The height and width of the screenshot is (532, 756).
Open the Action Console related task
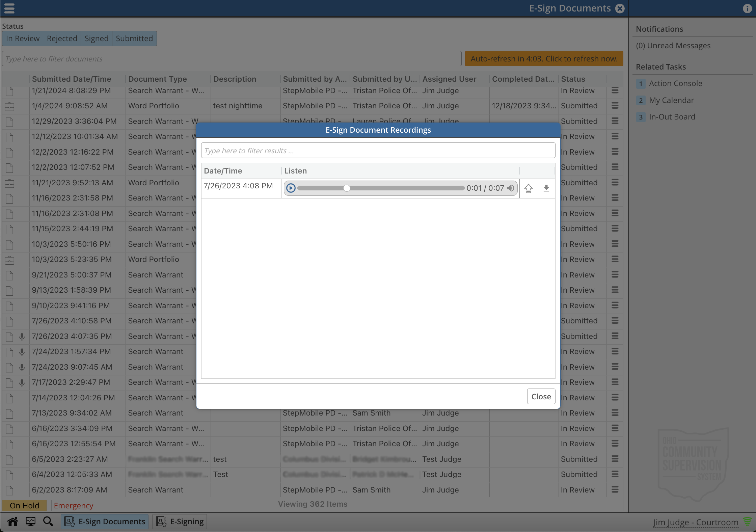(x=675, y=83)
